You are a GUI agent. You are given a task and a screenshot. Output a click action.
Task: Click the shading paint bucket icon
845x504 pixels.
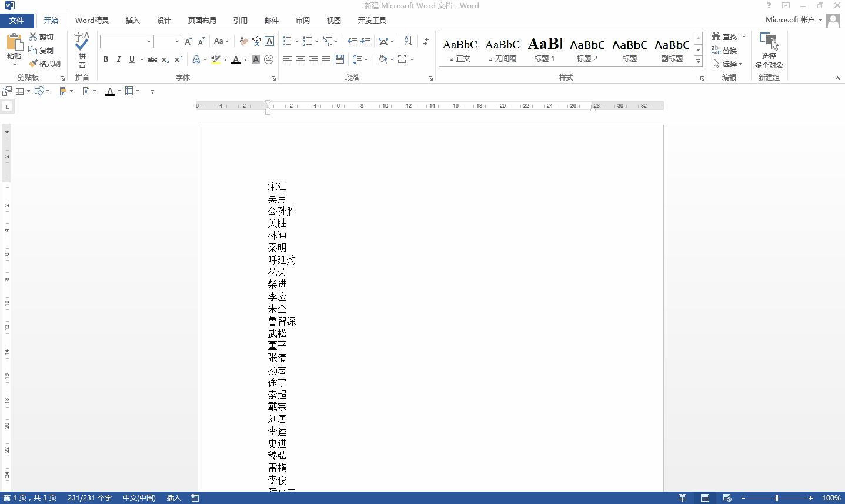pos(382,59)
